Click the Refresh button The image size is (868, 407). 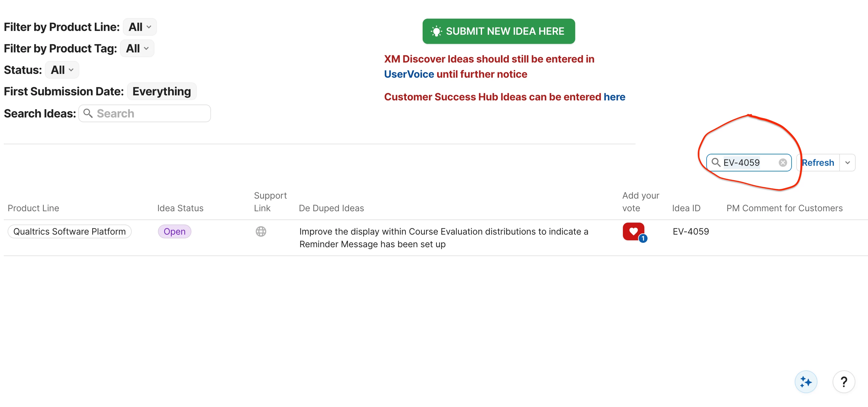tap(818, 163)
